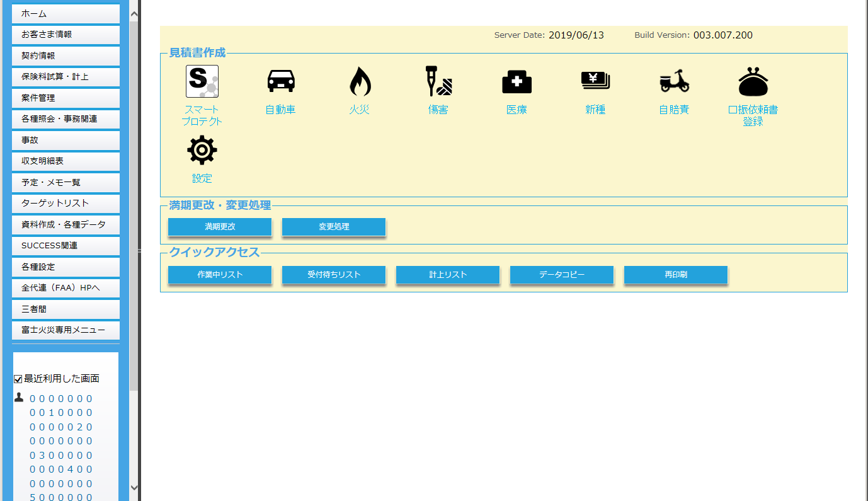This screenshot has height=501, width=868.
Task: Open the お客さま情報 menu item
Action: [66, 35]
